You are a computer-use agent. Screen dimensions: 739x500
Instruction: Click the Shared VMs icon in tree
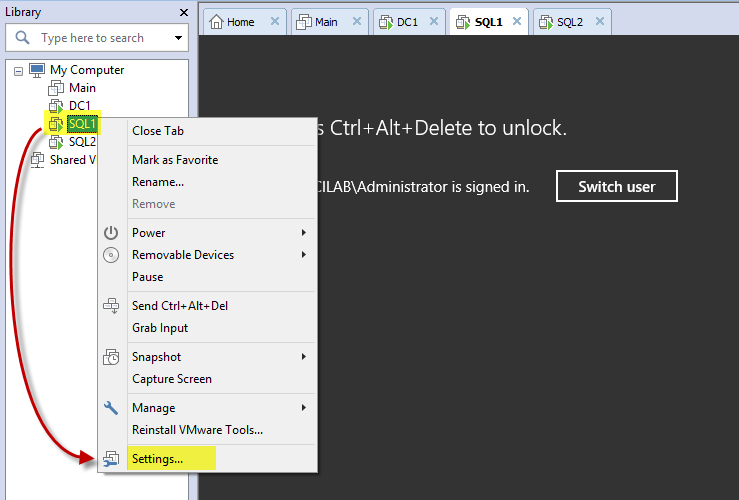[x=37, y=160]
